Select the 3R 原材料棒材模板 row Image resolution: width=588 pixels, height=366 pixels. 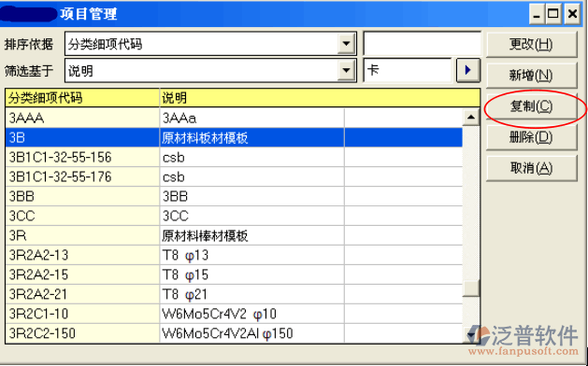pos(234,235)
